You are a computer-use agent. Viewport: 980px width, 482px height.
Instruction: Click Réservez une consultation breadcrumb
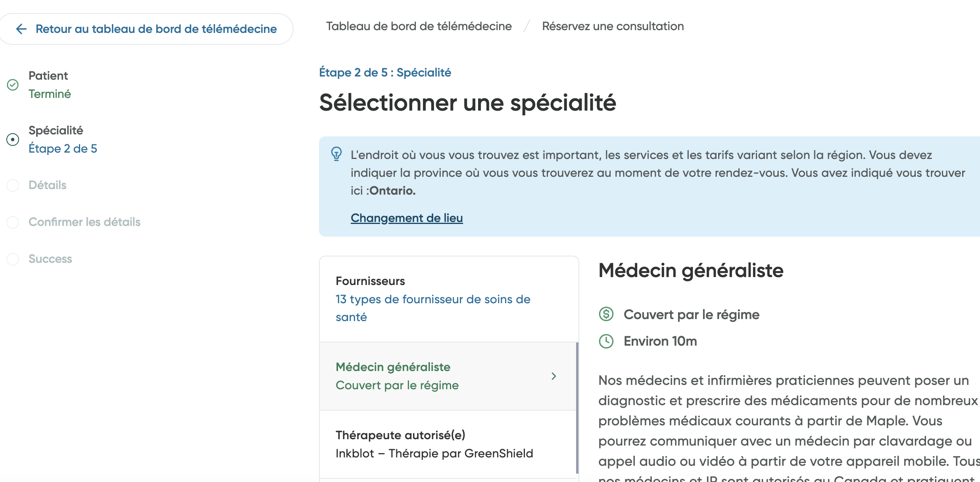pos(613,26)
